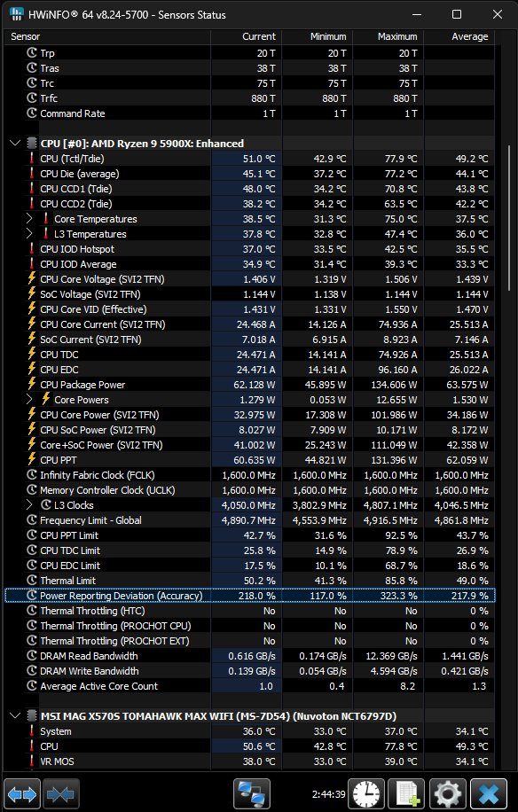
Task: Click thermometer icon beside VR MOS
Action: coord(32,761)
